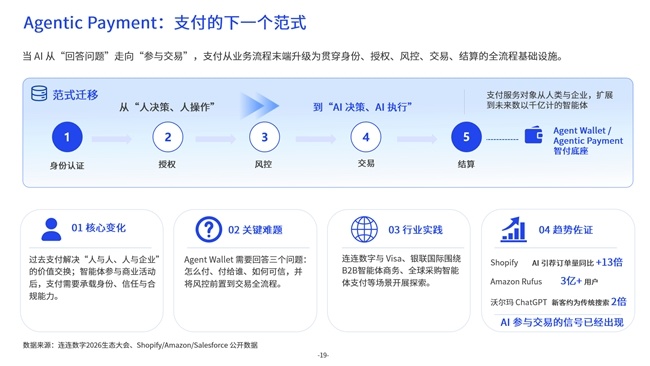Select step circle 3 风控

click(264, 137)
